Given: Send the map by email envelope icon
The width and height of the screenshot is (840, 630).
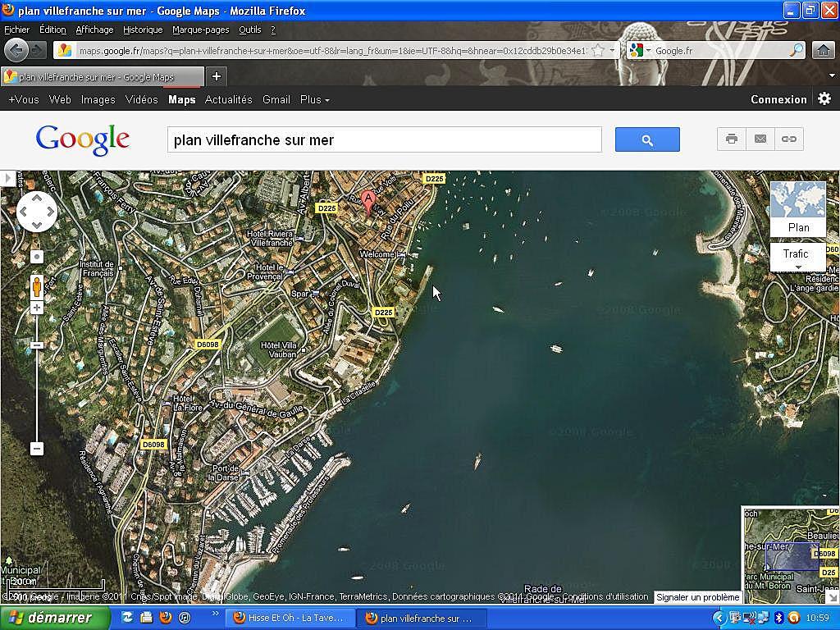Looking at the screenshot, I should pos(760,139).
